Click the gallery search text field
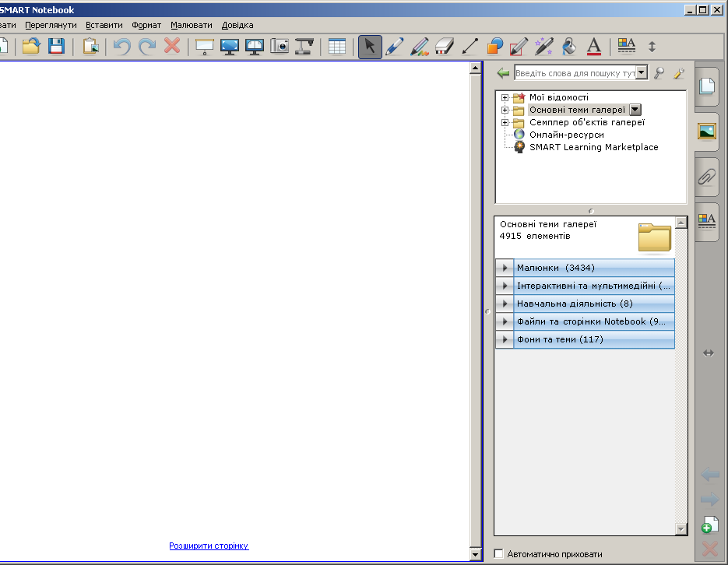Image resolution: width=728 pixels, height=565 pixels. coord(575,73)
